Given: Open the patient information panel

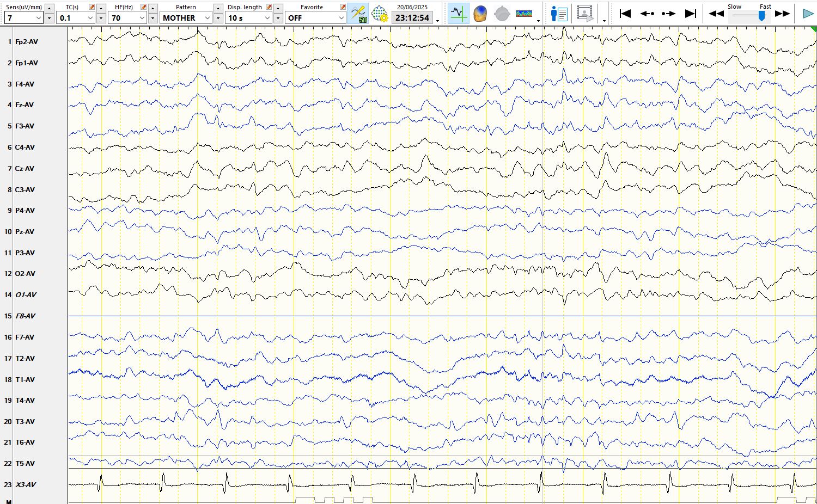Looking at the screenshot, I should click(559, 14).
